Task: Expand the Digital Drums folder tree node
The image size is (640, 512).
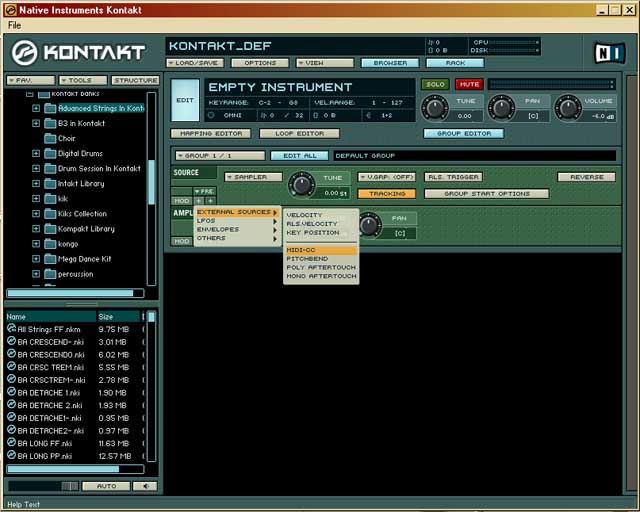Action: [37, 154]
